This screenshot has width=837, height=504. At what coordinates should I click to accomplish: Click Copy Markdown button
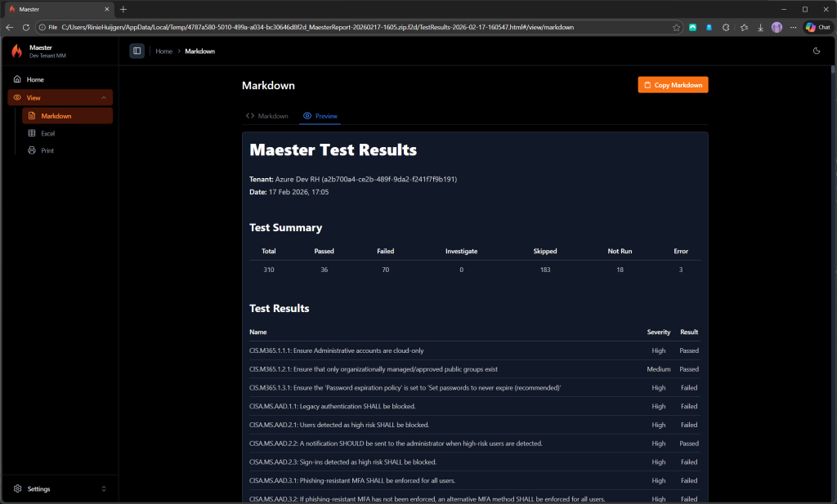pos(673,85)
